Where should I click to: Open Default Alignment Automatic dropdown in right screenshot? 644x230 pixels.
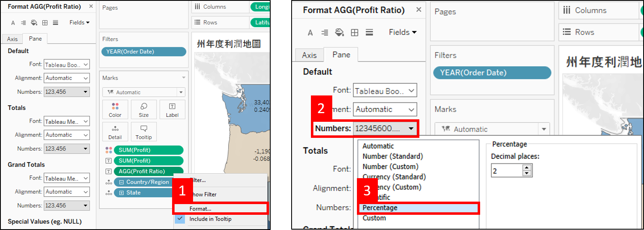pyautogui.click(x=385, y=109)
